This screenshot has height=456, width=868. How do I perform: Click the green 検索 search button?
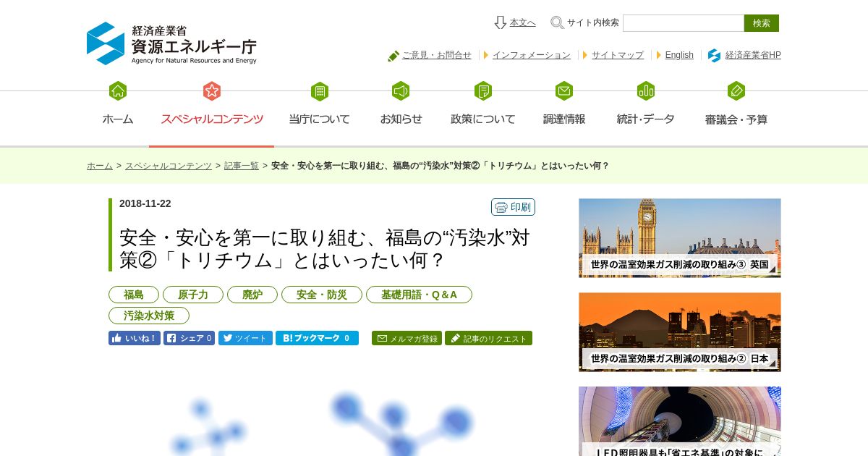(x=762, y=23)
